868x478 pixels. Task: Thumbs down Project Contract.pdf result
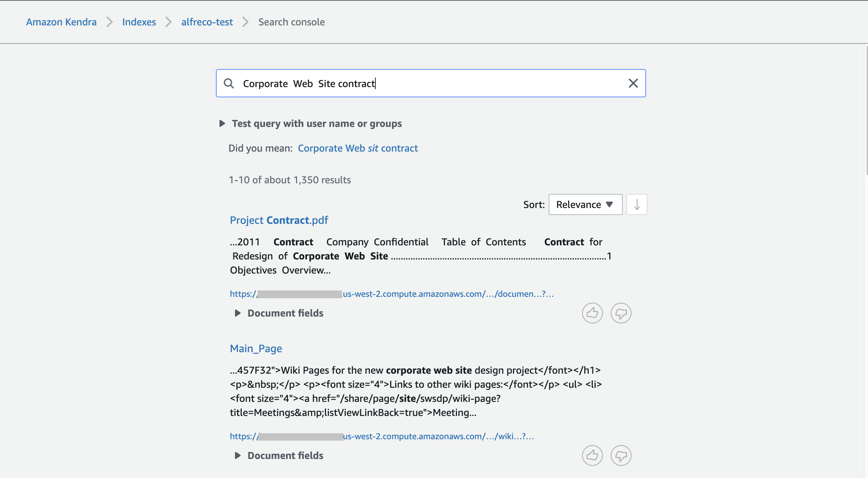621,313
